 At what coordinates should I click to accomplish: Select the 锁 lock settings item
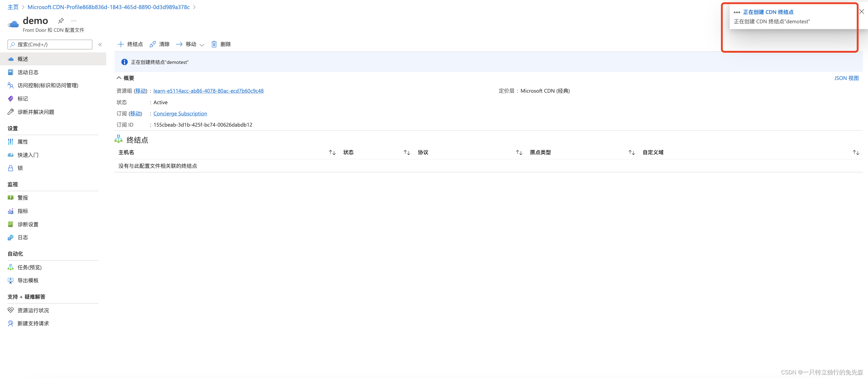point(20,168)
